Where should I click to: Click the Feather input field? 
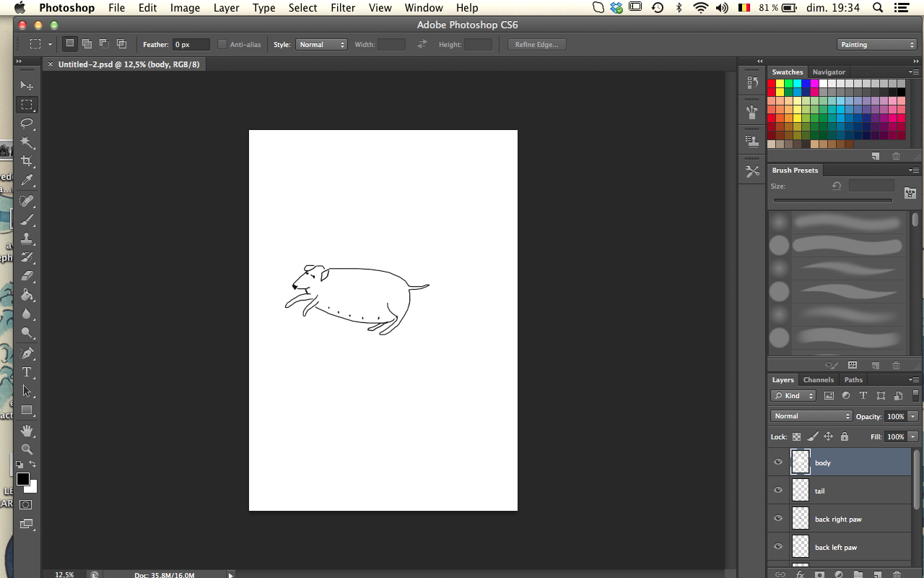[191, 45]
